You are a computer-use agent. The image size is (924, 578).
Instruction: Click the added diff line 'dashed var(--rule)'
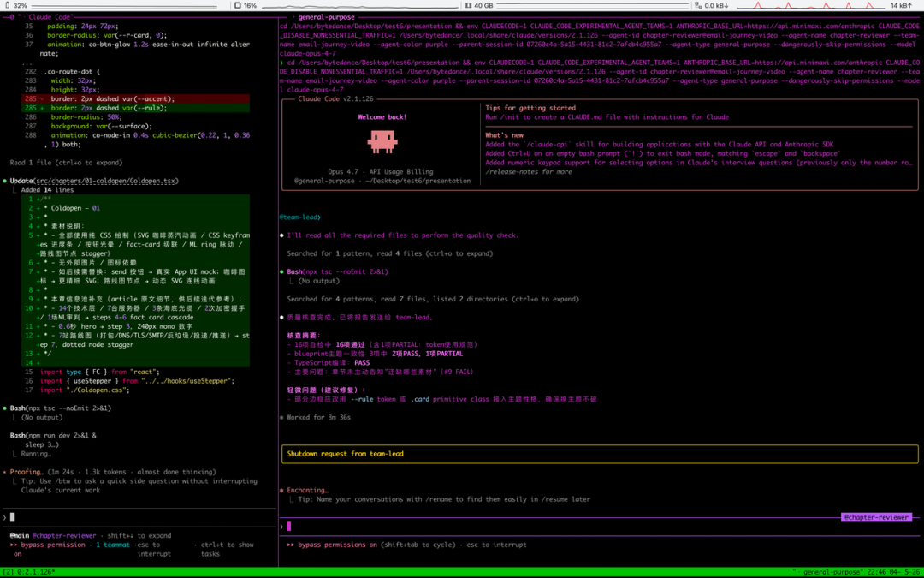pyautogui.click(x=135, y=108)
